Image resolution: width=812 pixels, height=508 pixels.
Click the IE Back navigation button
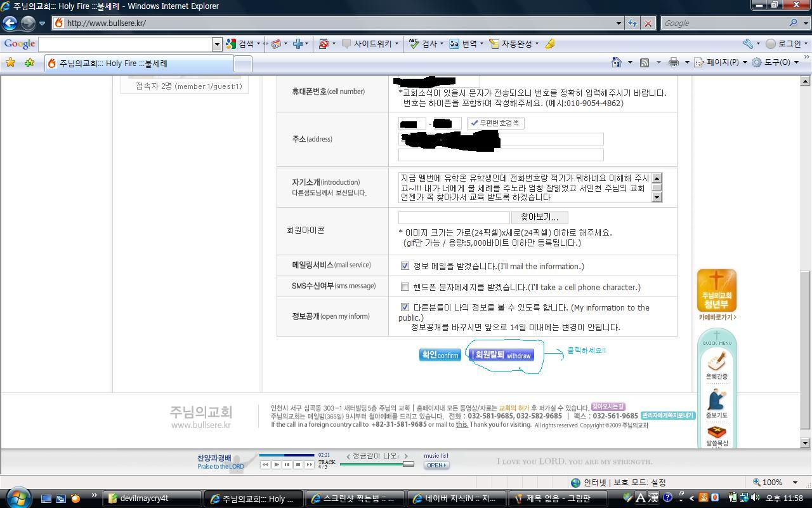(10, 23)
